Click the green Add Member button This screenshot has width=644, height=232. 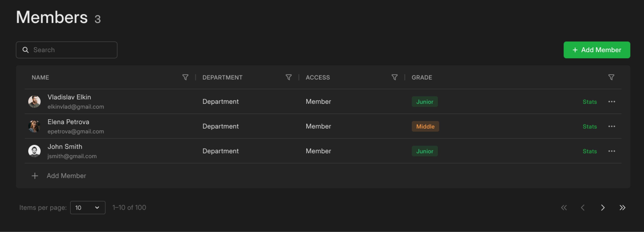coord(597,50)
